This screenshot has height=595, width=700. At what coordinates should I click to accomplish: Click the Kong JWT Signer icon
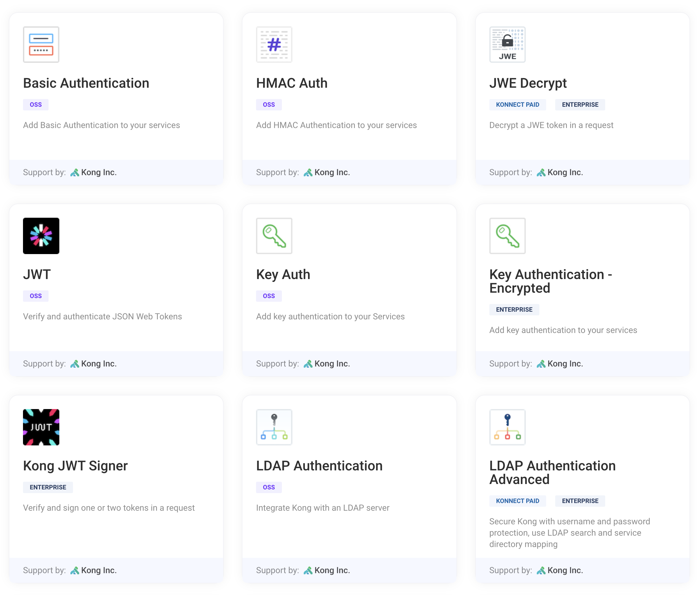pyautogui.click(x=41, y=427)
